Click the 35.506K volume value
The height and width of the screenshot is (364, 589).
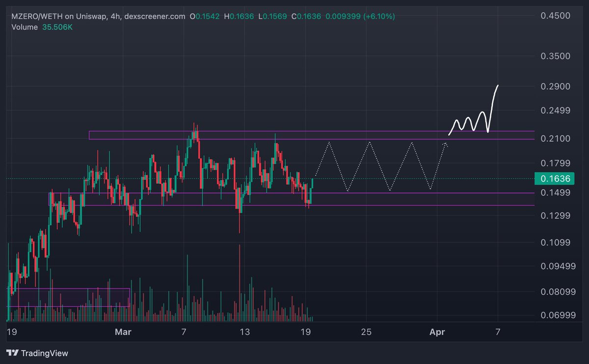[56, 27]
